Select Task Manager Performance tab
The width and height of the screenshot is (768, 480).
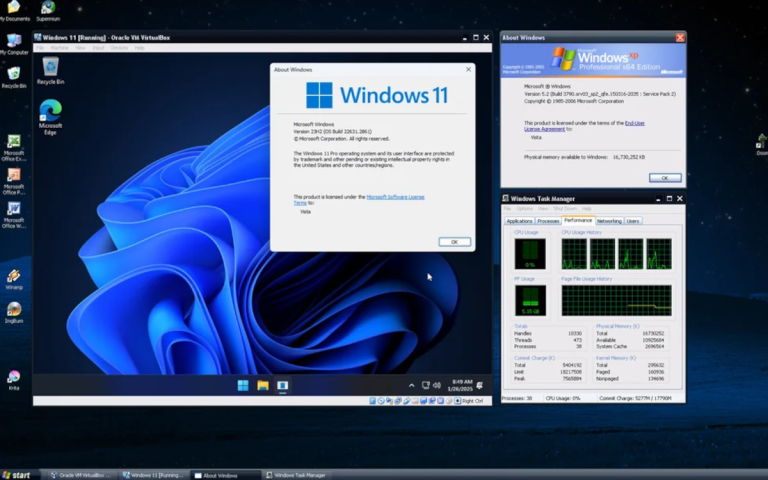[578, 220]
